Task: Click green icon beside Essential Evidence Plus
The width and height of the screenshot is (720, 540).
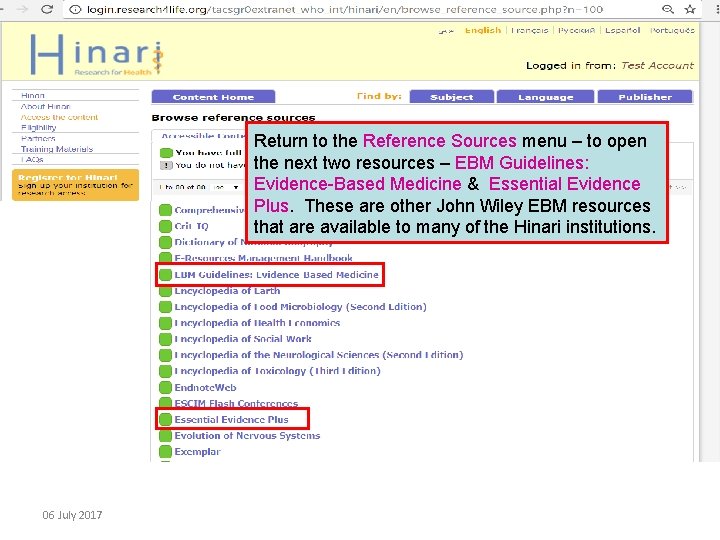Action: point(165,419)
